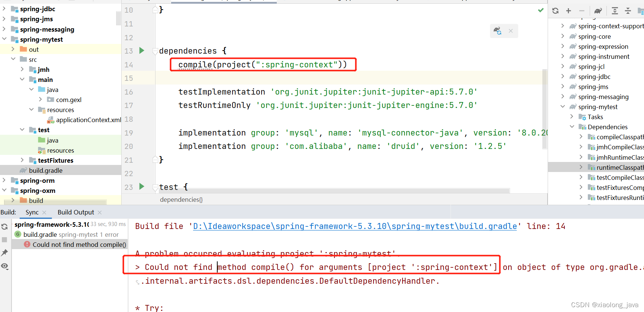The height and width of the screenshot is (312, 644).
Task: Select testCompileClasspath in Gradle panel
Action: [620, 178]
